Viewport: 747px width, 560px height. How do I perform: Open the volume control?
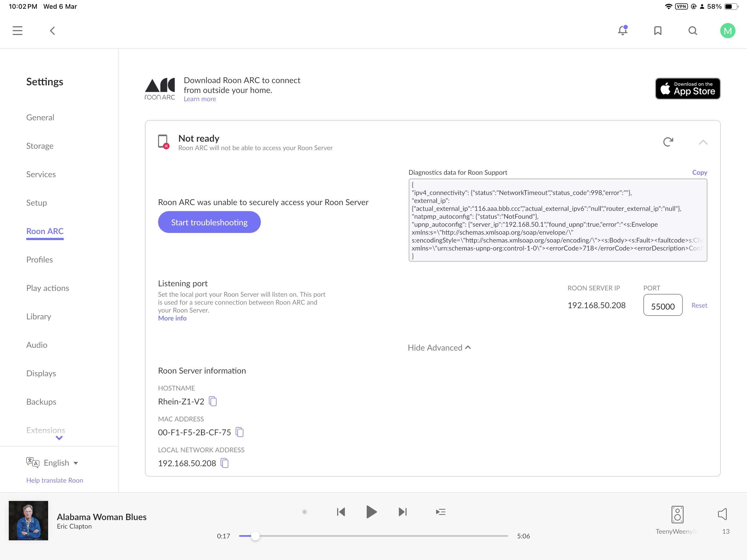722,514
